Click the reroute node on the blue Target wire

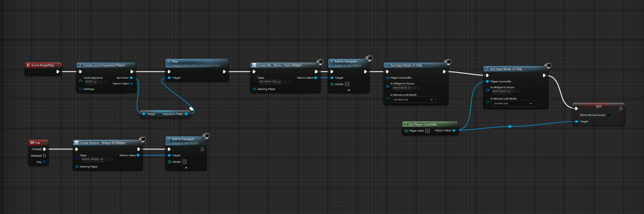[510, 126]
